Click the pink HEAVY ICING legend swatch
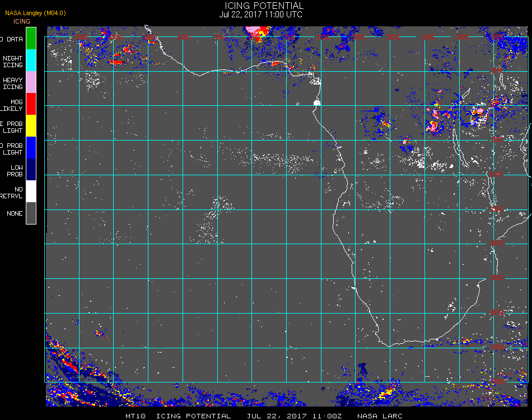532x420 pixels. click(x=31, y=82)
